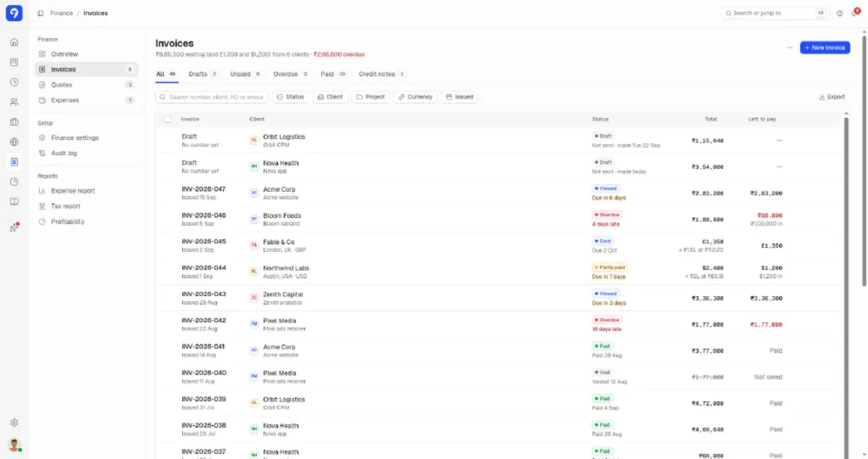Image resolution: width=868 pixels, height=459 pixels.
Task: Click the Sent status badge for Fable & Co
Action: click(x=603, y=241)
